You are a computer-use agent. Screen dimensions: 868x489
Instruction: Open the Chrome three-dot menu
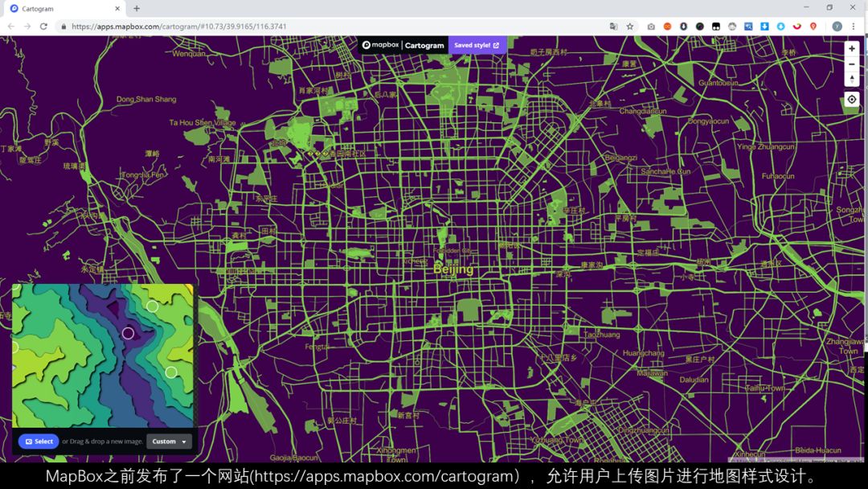click(x=854, y=26)
